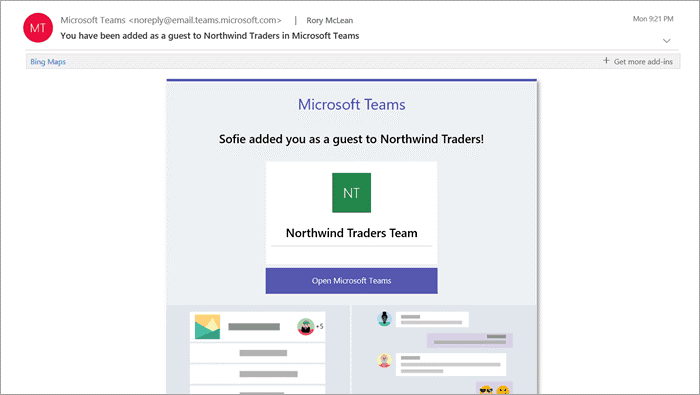
Task: Click the pink-haired chat avatar in the illustration
Action: click(384, 360)
